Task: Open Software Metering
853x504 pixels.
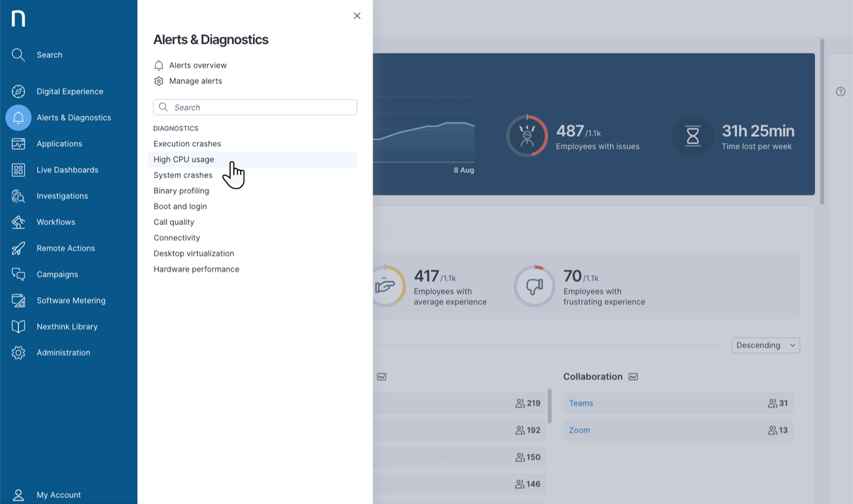Action: click(70, 300)
